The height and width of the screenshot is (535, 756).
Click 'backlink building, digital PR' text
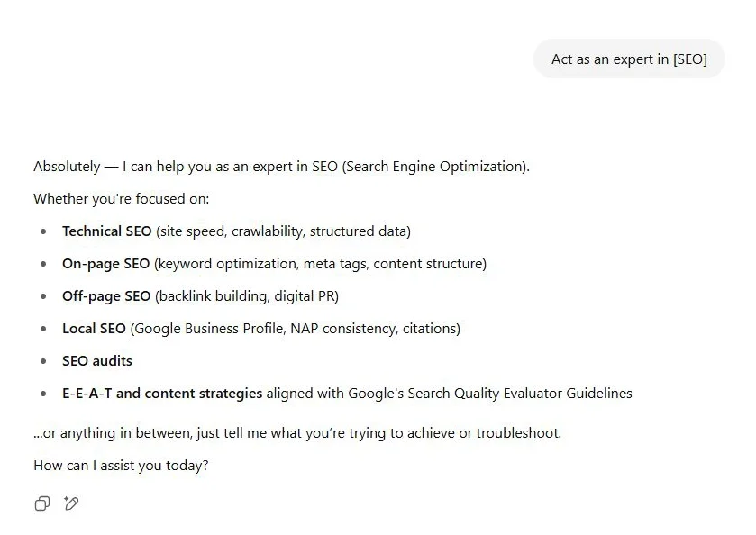point(247,296)
